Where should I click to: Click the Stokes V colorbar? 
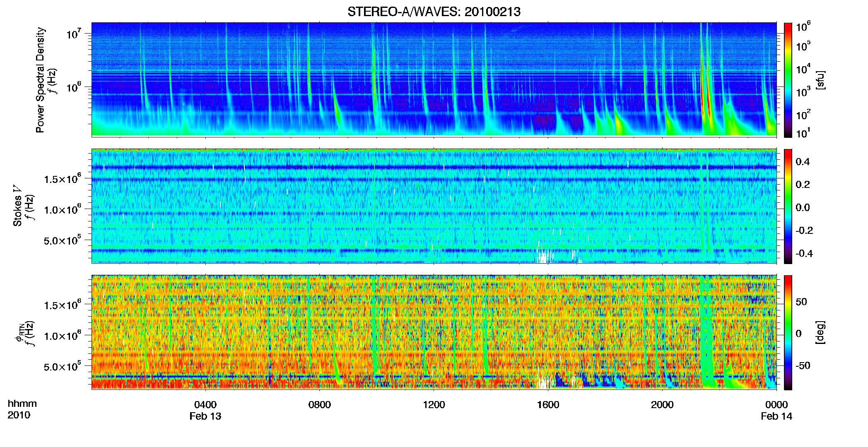[x=788, y=206]
